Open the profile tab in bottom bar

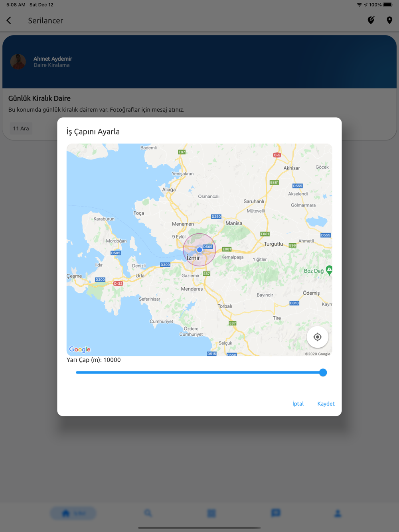[x=338, y=513]
